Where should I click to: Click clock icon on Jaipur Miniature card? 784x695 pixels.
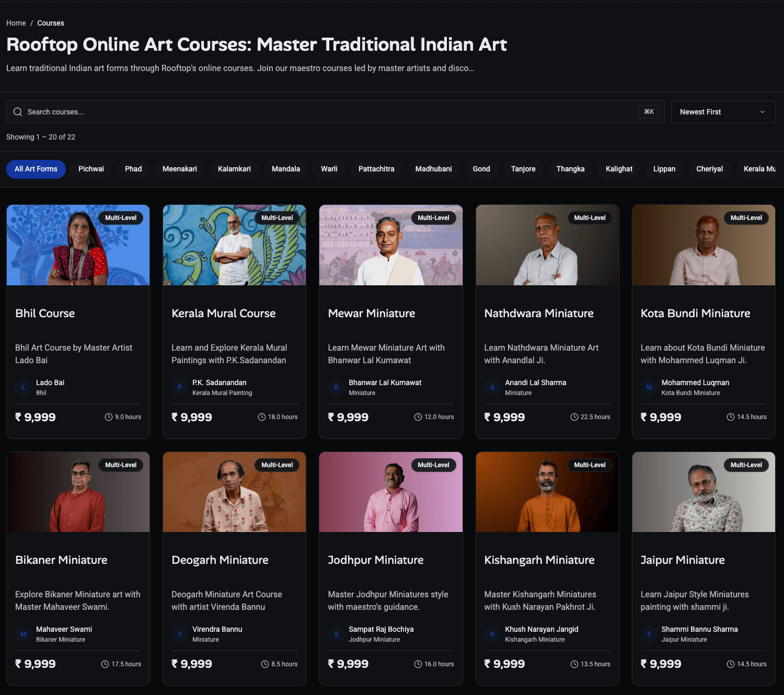pyautogui.click(x=731, y=664)
